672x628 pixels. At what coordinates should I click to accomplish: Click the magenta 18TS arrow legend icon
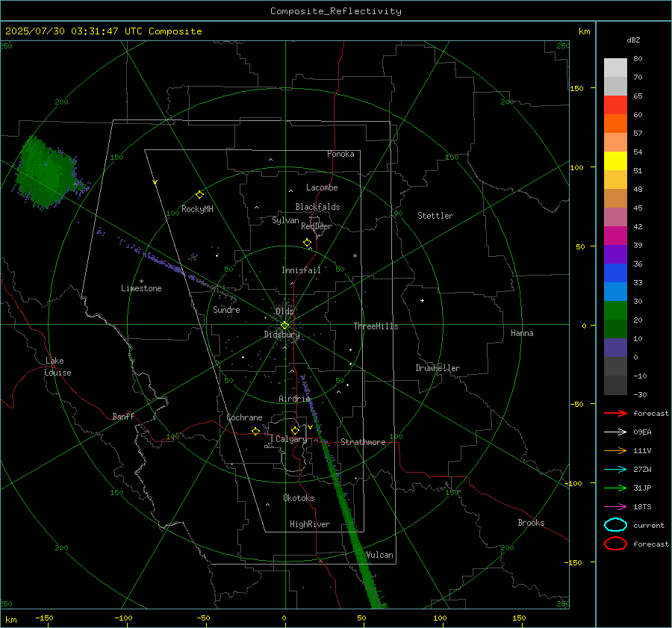[615, 507]
